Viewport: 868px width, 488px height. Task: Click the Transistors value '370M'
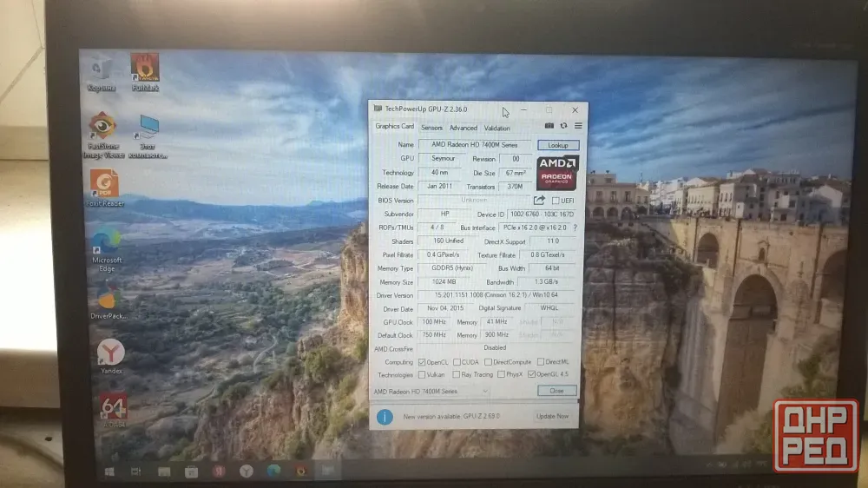pyautogui.click(x=515, y=187)
